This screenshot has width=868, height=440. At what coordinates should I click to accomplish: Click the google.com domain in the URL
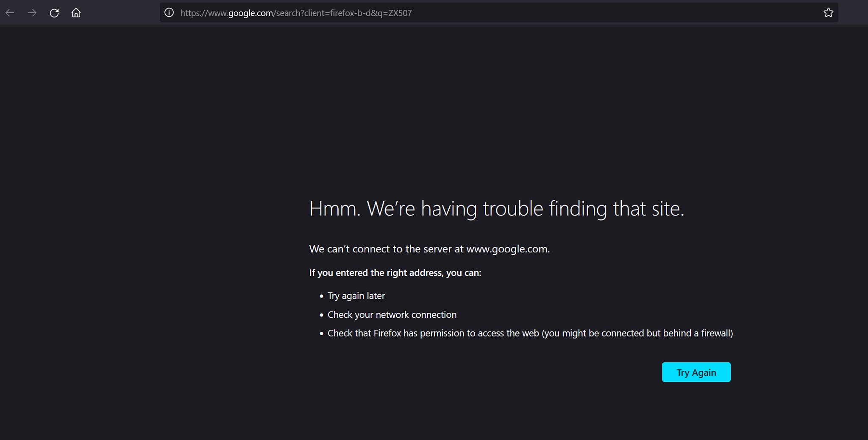click(250, 13)
